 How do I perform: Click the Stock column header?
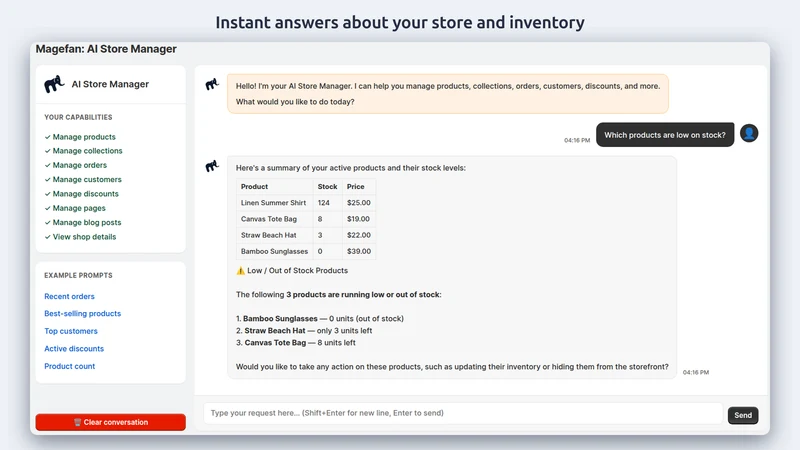(327, 187)
